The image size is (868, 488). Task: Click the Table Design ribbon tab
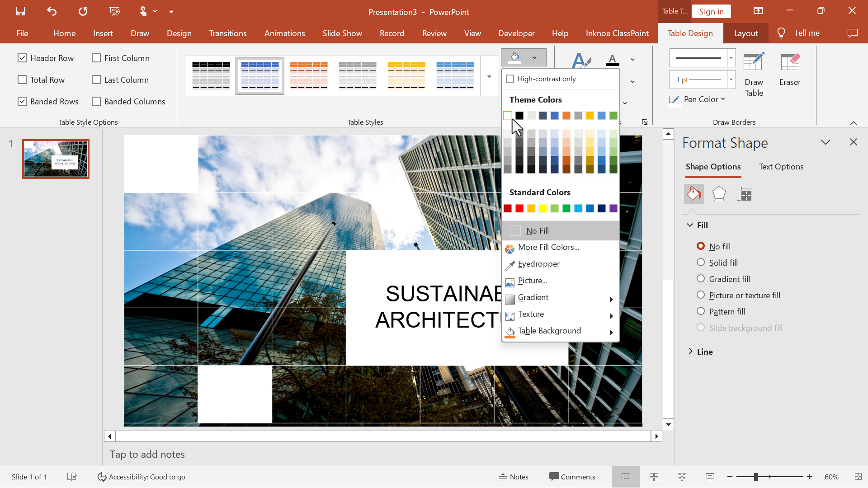pyautogui.click(x=690, y=33)
